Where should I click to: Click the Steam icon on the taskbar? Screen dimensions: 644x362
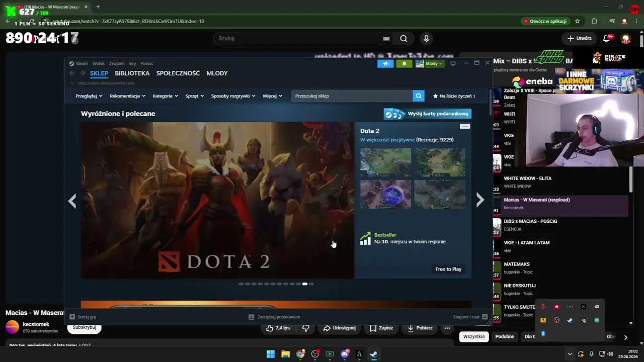pyautogui.click(x=374, y=354)
